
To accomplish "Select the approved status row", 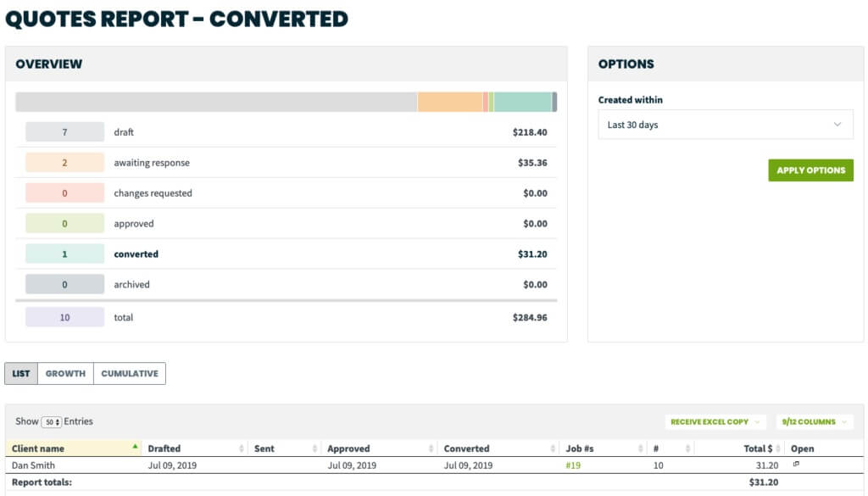I will point(287,224).
